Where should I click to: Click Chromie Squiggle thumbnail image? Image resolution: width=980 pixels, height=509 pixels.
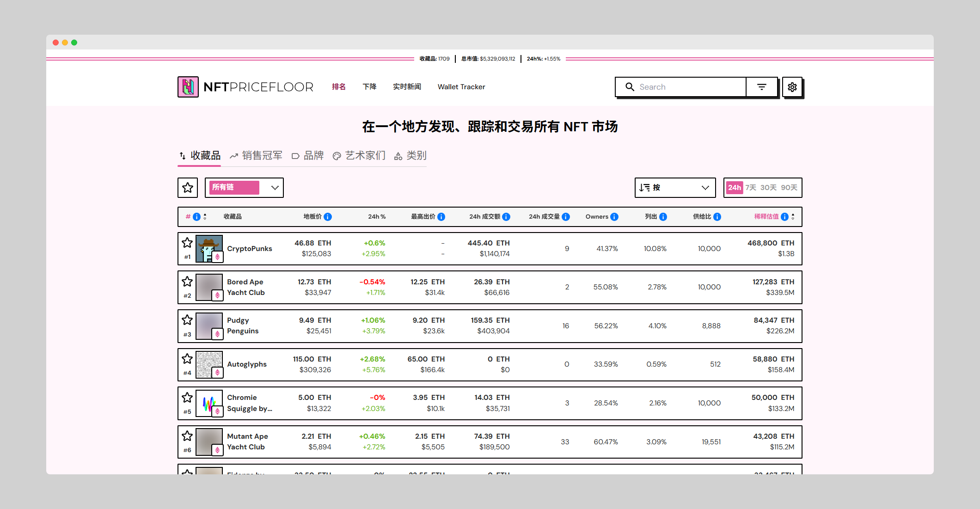click(x=209, y=403)
